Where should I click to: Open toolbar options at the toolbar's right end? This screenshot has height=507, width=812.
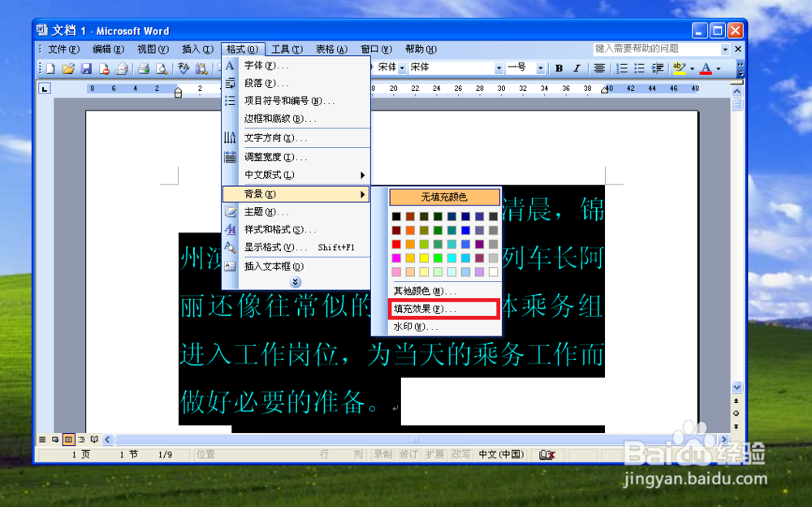click(x=741, y=68)
